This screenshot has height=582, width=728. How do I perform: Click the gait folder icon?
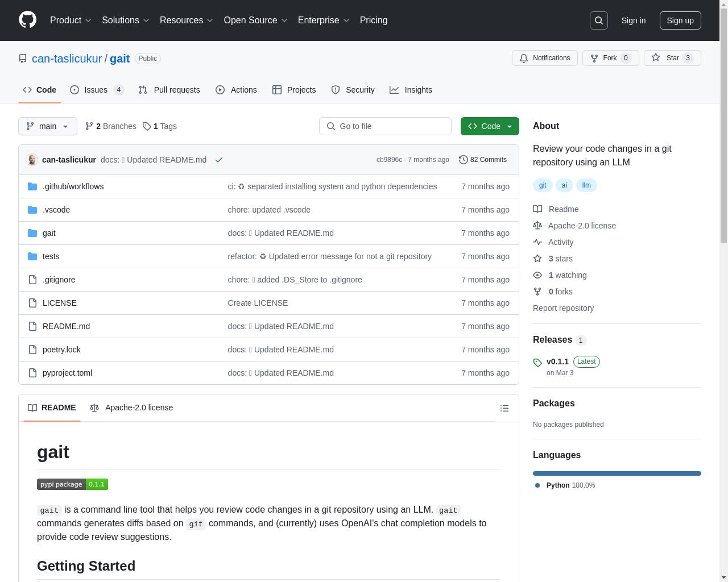coord(32,233)
